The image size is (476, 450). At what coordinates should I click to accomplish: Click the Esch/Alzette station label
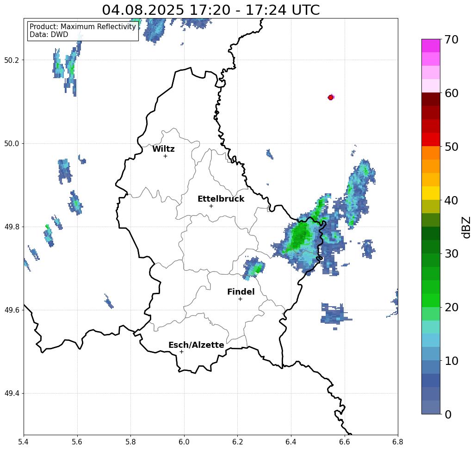pyautogui.click(x=196, y=345)
